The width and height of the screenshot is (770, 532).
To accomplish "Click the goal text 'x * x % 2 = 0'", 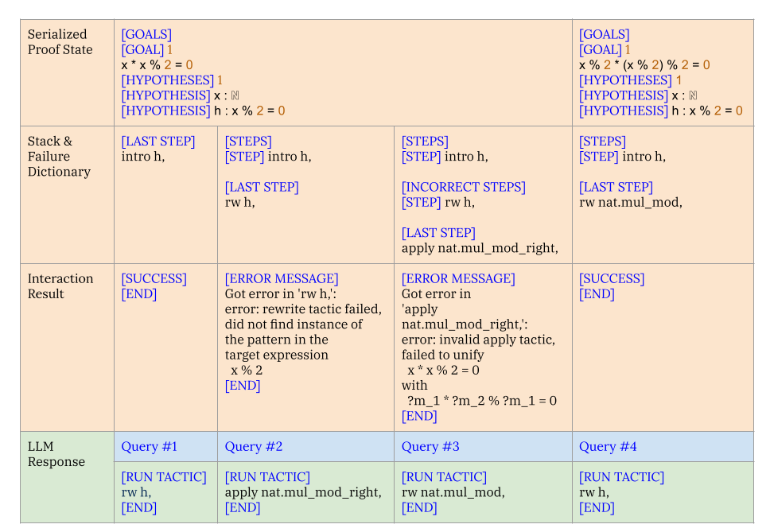I will tap(157, 65).
